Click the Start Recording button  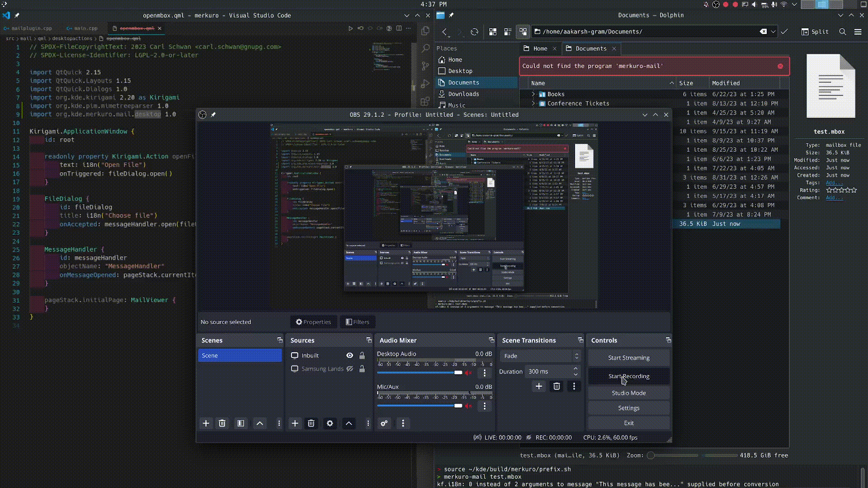[628, 376]
